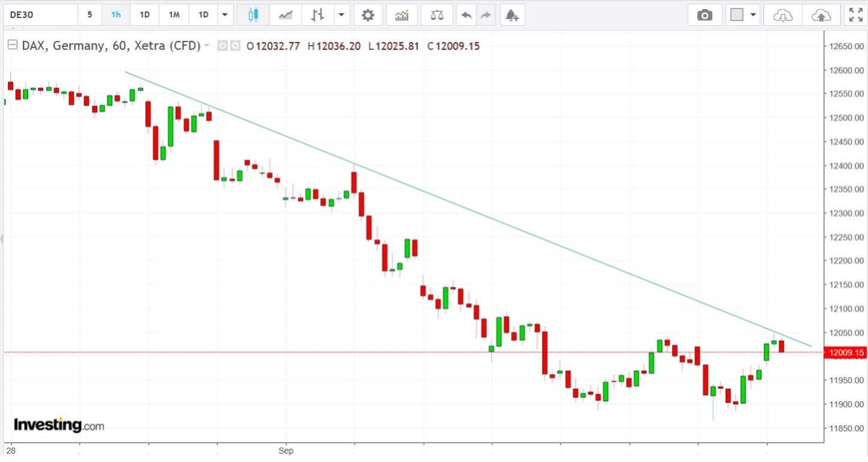
Task: Hide the DAX series with the eye toggle
Action: click(x=222, y=46)
